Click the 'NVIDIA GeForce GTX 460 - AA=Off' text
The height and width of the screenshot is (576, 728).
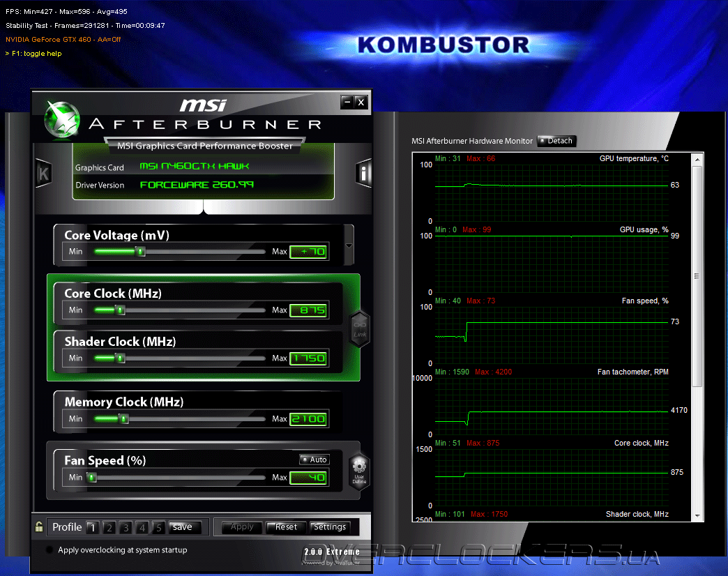(x=63, y=40)
